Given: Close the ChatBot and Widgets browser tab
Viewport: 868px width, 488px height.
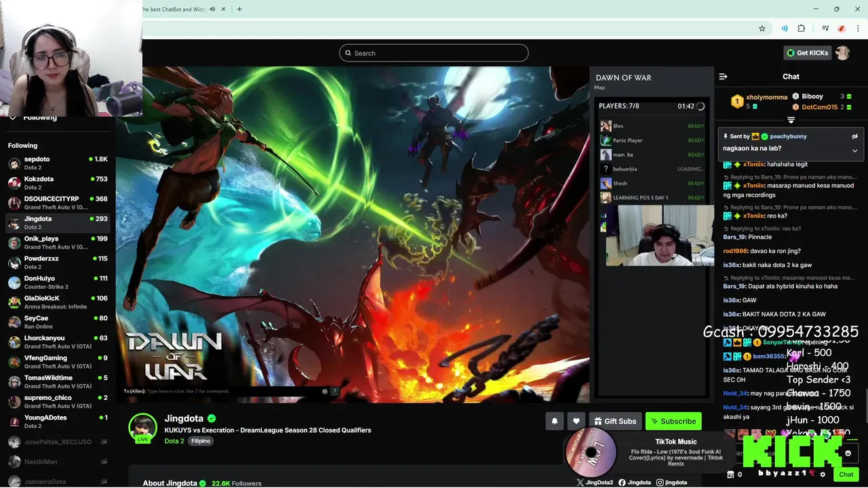Looking at the screenshot, I should pos(224,9).
